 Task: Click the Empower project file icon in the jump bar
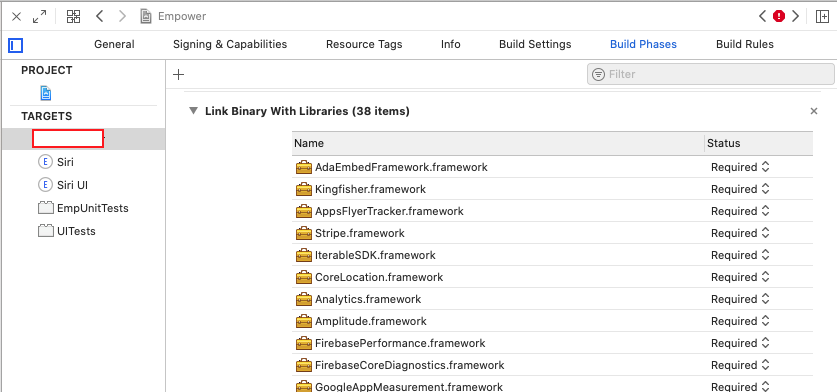(146, 17)
